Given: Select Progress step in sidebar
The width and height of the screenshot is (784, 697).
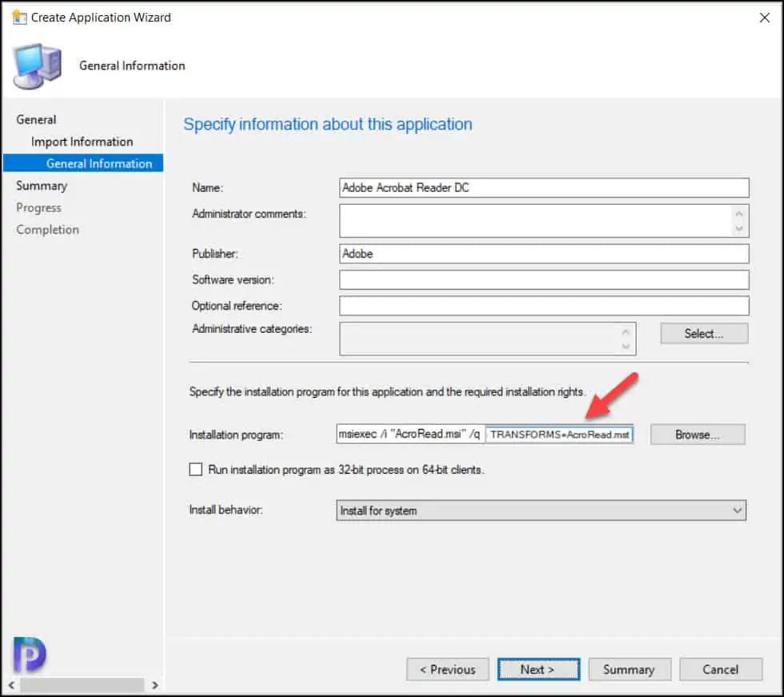Looking at the screenshot, I should tap(38, 207).
